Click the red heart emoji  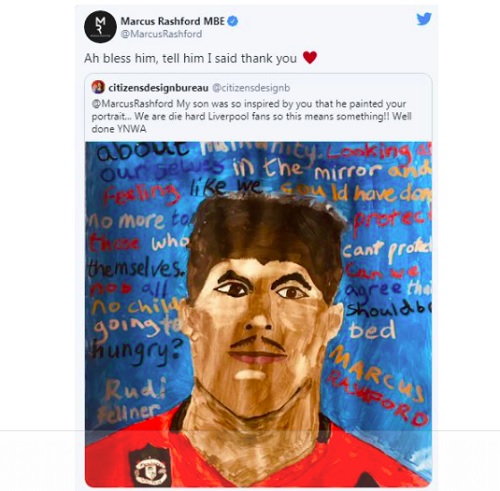point(310,58)
